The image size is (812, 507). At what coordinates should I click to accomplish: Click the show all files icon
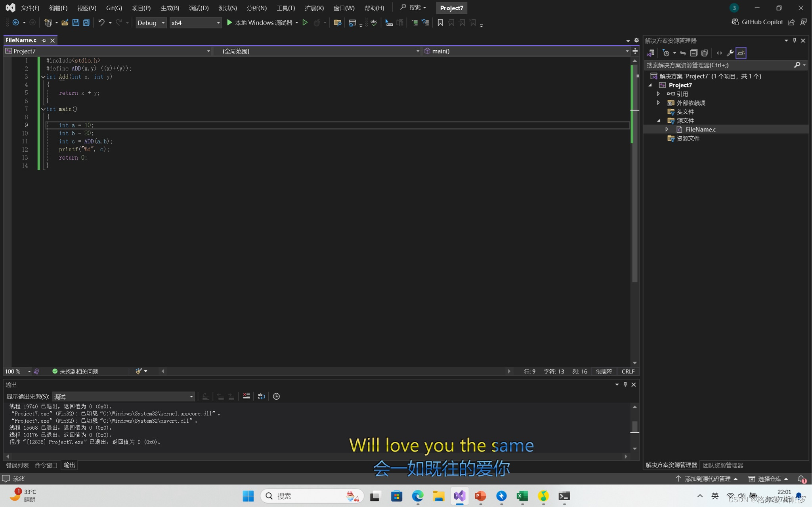click(704, 53)
